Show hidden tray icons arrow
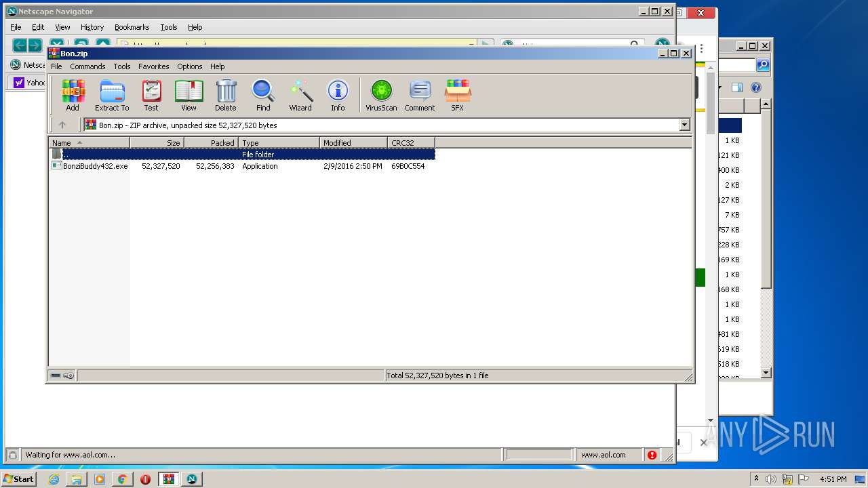The width and height of the screenshot is (868, 488). (756, 479)
